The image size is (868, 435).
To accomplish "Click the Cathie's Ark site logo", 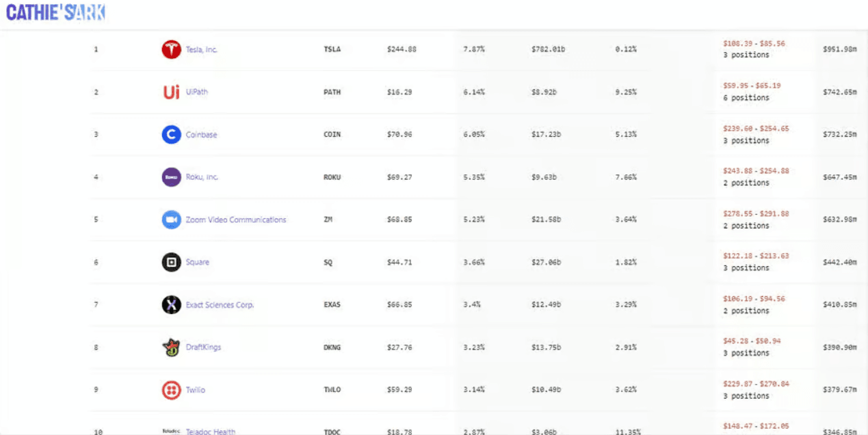I will [55, 12].
